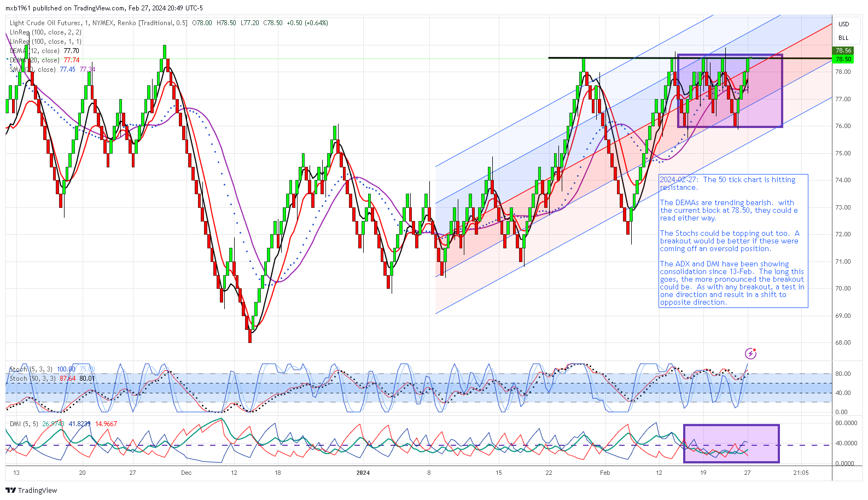Viewport: 868px width, 500px height.
Task: Click the 22 date label on the time axis
Action: pyautogui.click(x=549, y=473)
